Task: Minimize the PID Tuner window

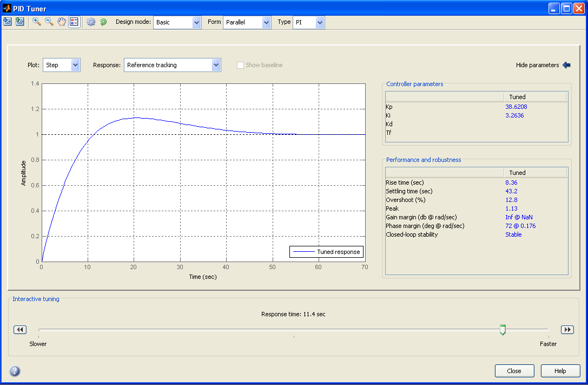Action: click(554, 8)
